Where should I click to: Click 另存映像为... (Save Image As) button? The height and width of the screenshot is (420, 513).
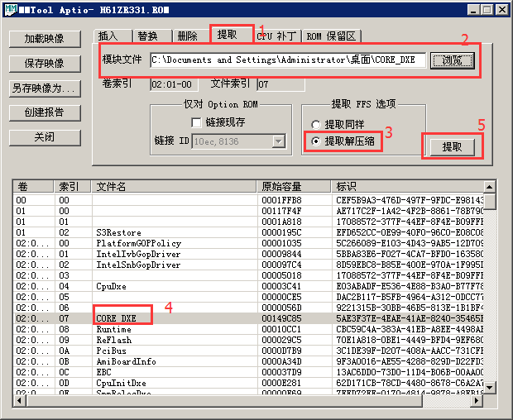pos(45,88)
